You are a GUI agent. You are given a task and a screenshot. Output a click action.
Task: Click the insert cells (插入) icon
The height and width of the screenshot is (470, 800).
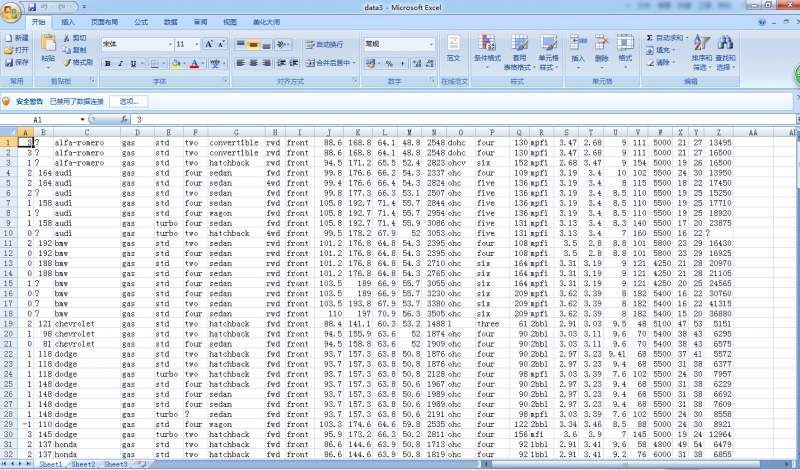click(578, 43)
